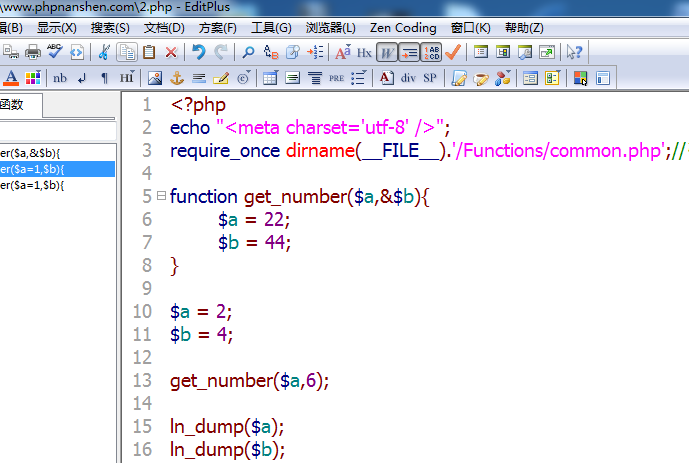Open the Replace A-to-B tool
The height and width of the screenshot is (463, 689).
(x=271, y=52)
